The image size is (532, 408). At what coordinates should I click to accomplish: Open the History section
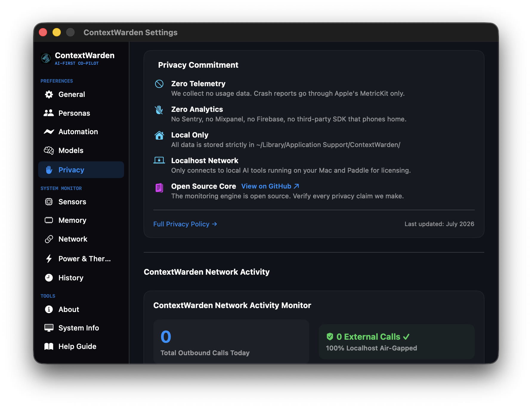point(81,278)
